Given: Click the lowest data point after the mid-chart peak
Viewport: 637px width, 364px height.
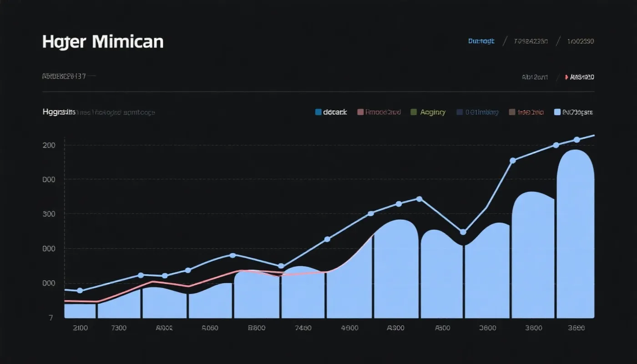Looking at the screenshot, I should [x=463, y=232].
